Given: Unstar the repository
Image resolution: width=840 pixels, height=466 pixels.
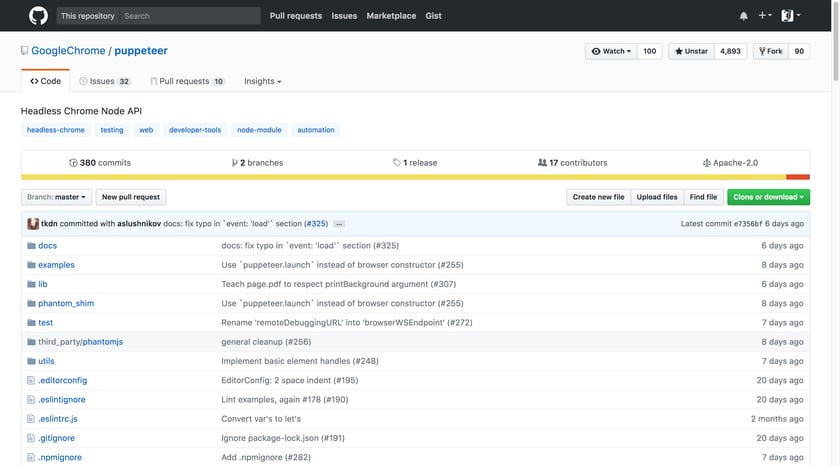Looking at the screenshot, I should coord(691,51).
